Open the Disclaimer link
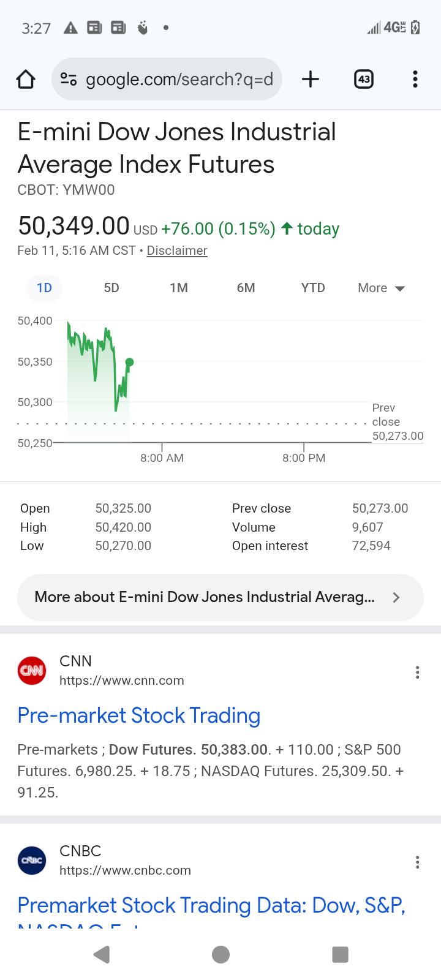 point(177,251)
